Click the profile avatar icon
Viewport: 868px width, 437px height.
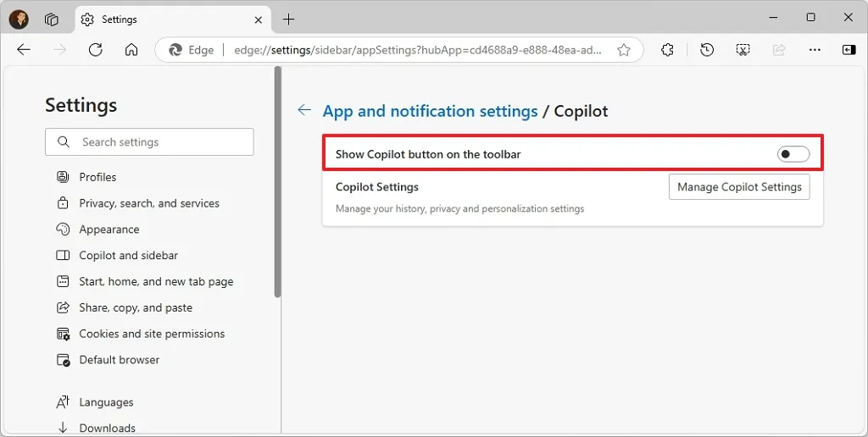pyautogui.click(x=19, y=19)
